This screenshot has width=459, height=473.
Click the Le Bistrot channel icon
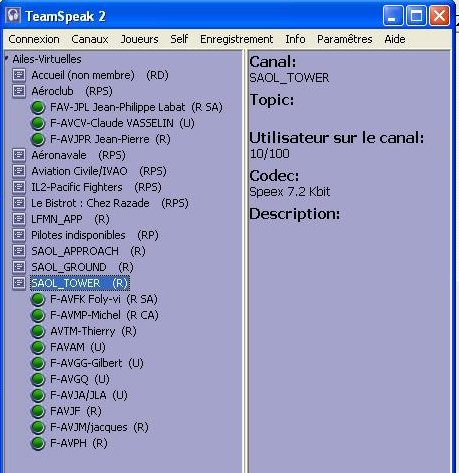[x=19, y=203]
